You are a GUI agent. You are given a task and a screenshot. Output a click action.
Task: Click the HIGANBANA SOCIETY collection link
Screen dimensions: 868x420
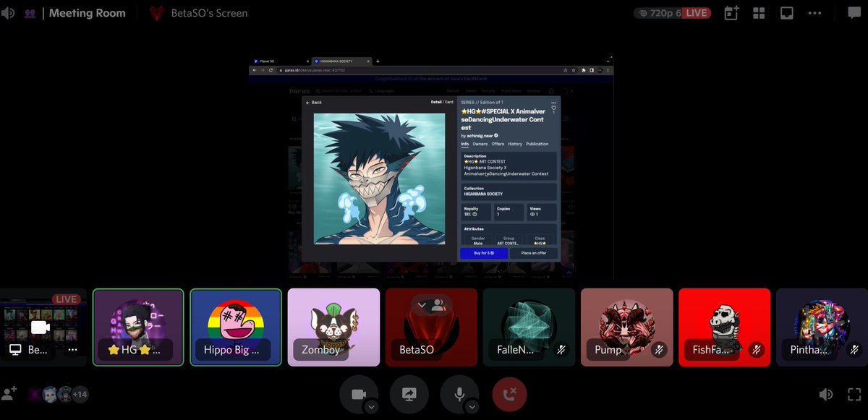[483, 194]
